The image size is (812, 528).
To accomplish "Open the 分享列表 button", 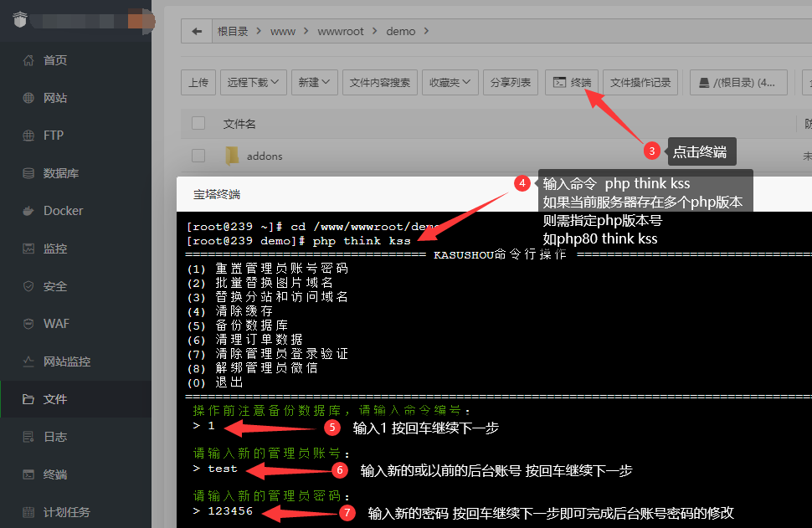I will [x=511, y=82].
